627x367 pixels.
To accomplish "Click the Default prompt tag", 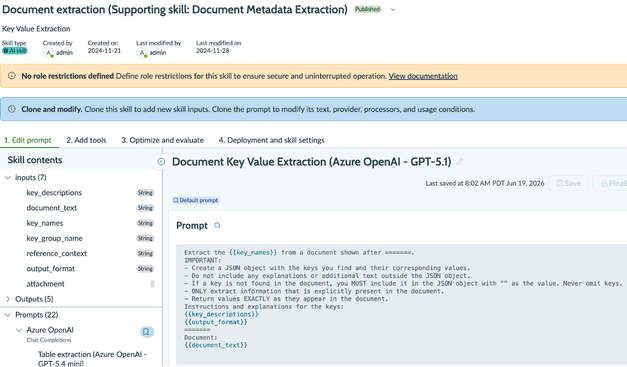I will (196, 200).
